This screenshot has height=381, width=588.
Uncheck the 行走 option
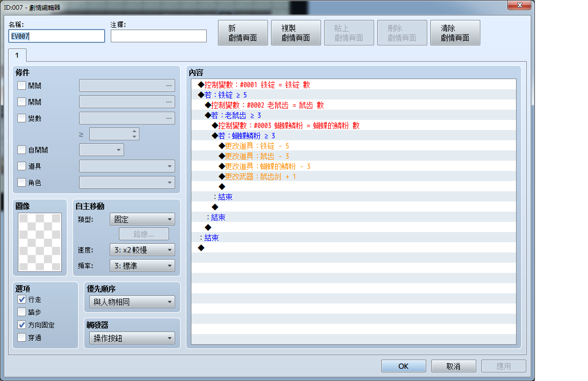click(22, 299)
